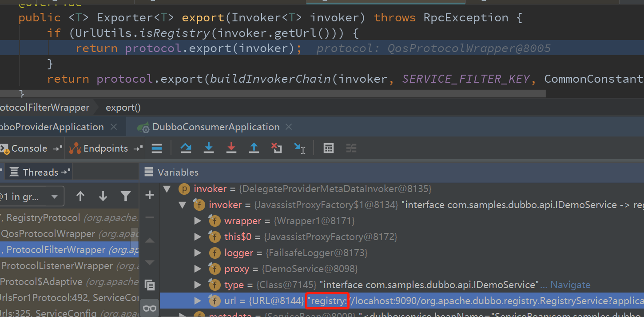Collapse the DelegateProviderMetaDataInvoker invoker node
Image resolution: width=644 pixels, height=317 pixels.
click(x=167, y=189)
